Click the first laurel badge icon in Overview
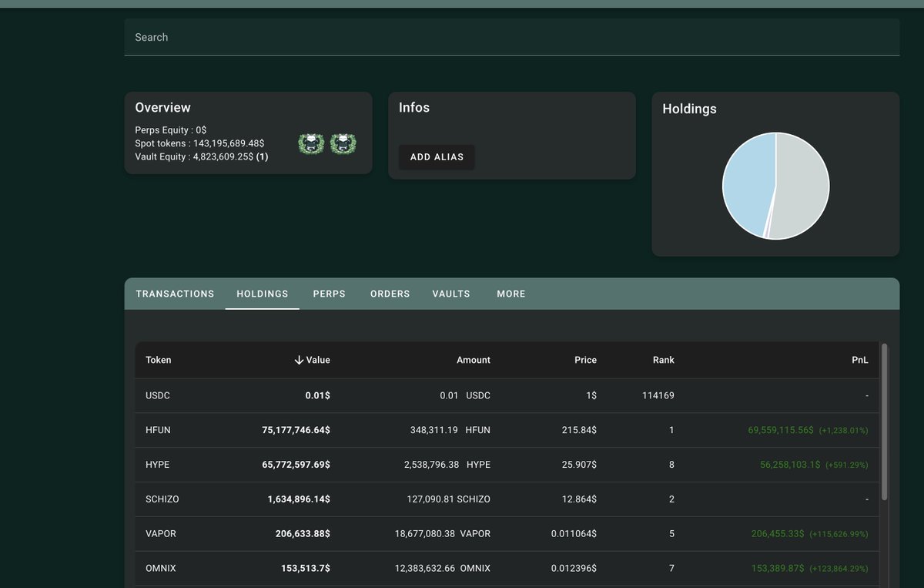 311,144
